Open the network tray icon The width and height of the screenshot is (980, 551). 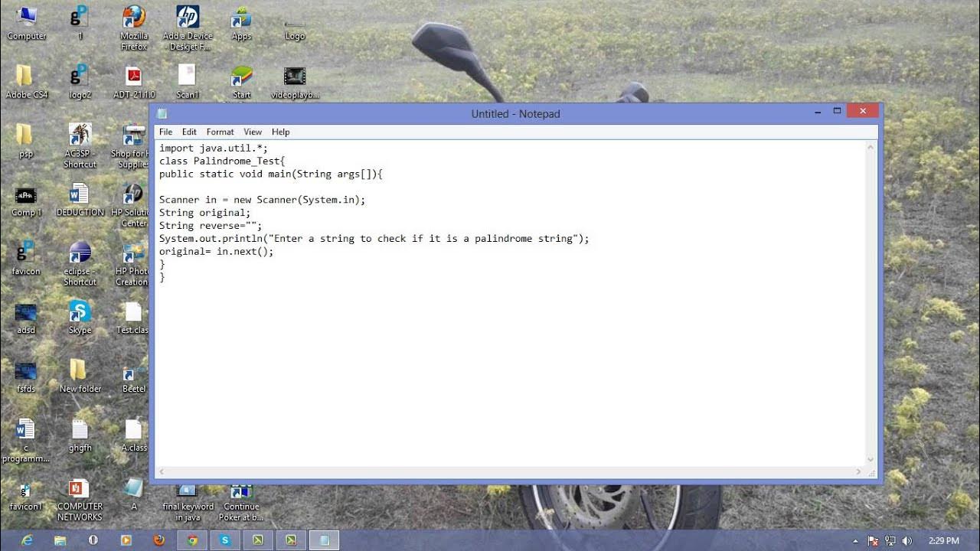tap(890, 540)
